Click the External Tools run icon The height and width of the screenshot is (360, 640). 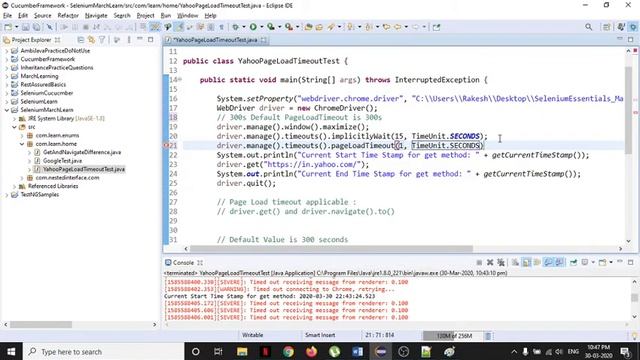coord(289,27)
